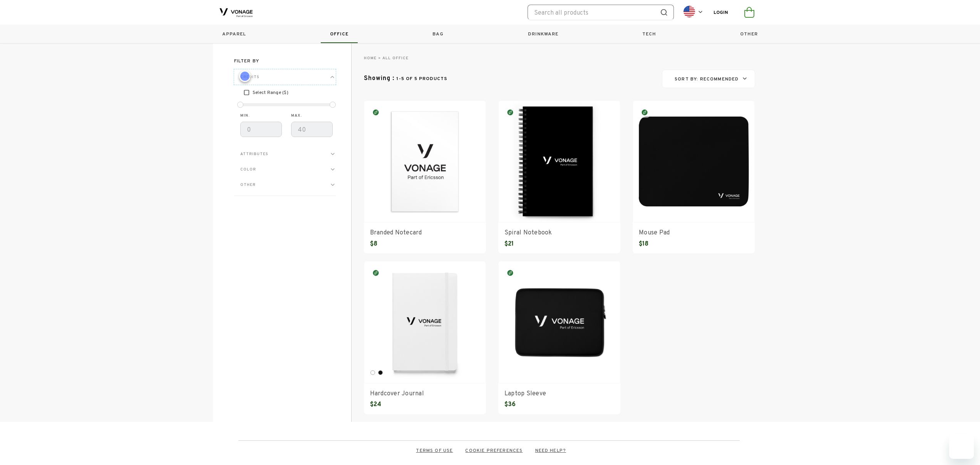The width and height of the screenshot is (980, 465).
Task: Enable the Select Range ($) checkbox
Action: [x=246, y=92]
